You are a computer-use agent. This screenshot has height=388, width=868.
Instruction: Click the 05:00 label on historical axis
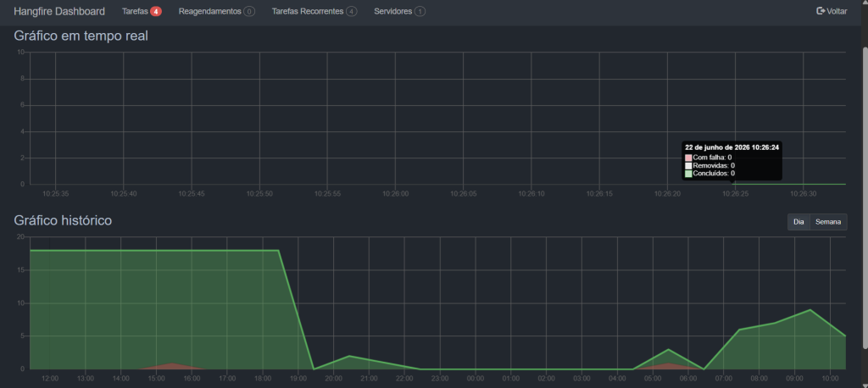click(653, 379)
